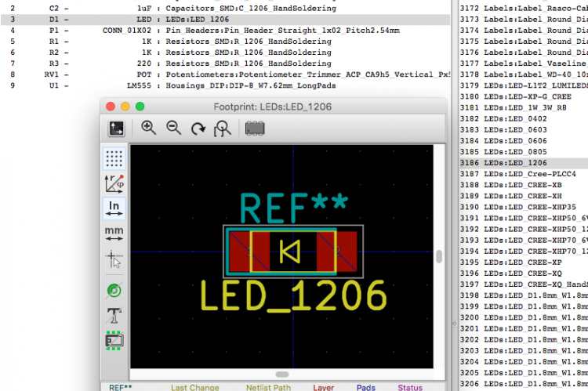Click the Status field label in footprint viewer
This screenshot has height=391, width=588.
410,387
